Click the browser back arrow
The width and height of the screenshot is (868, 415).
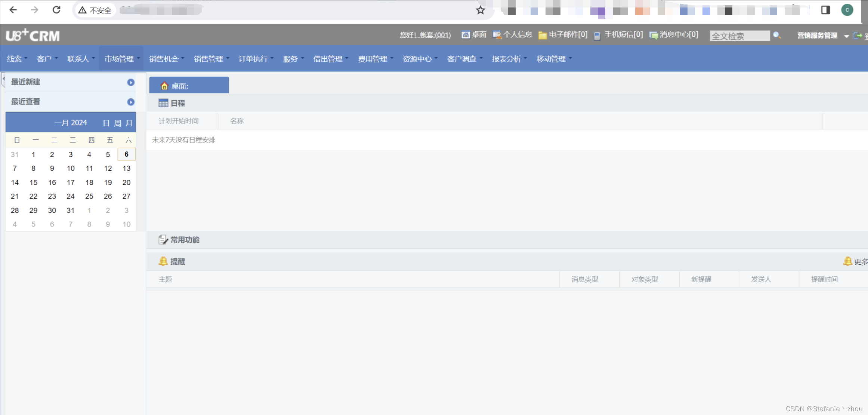pos(13,10)
